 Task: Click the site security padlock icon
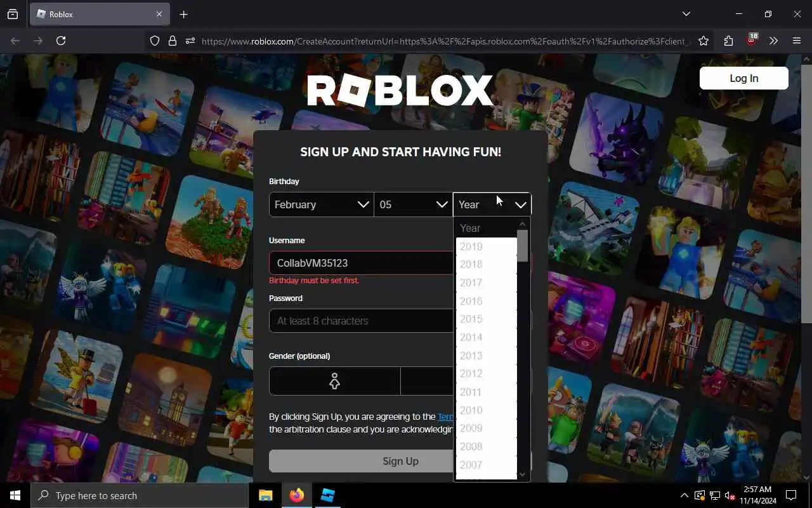click(173, 41)
